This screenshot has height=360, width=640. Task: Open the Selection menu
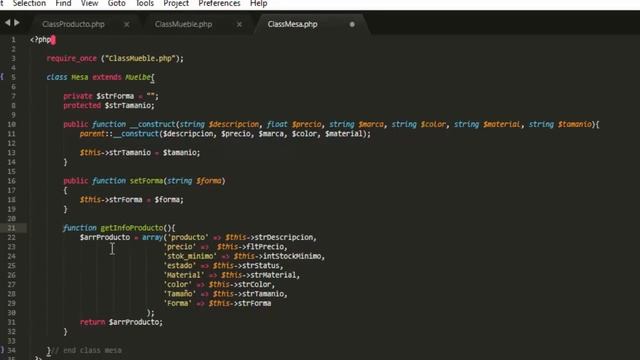(29, 4)
